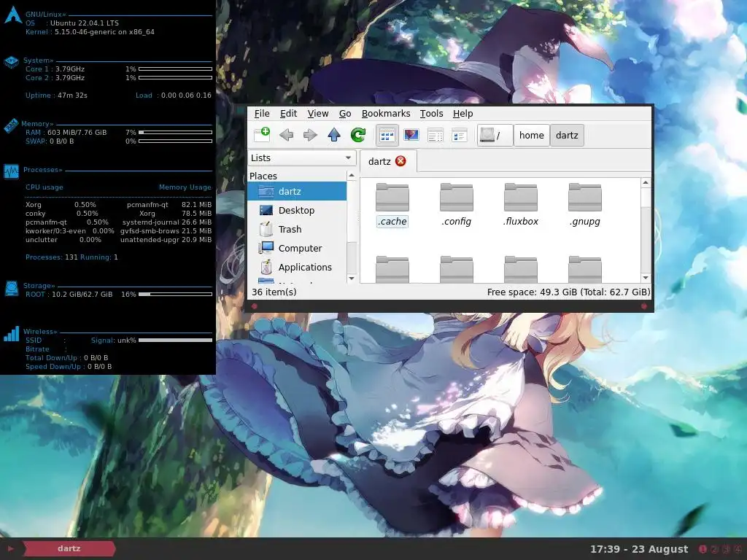Image resolution: width=747 pixels, height=560 pixels.
Task: Open a new tab with the plus icon
Action: (x=262, y=135)
